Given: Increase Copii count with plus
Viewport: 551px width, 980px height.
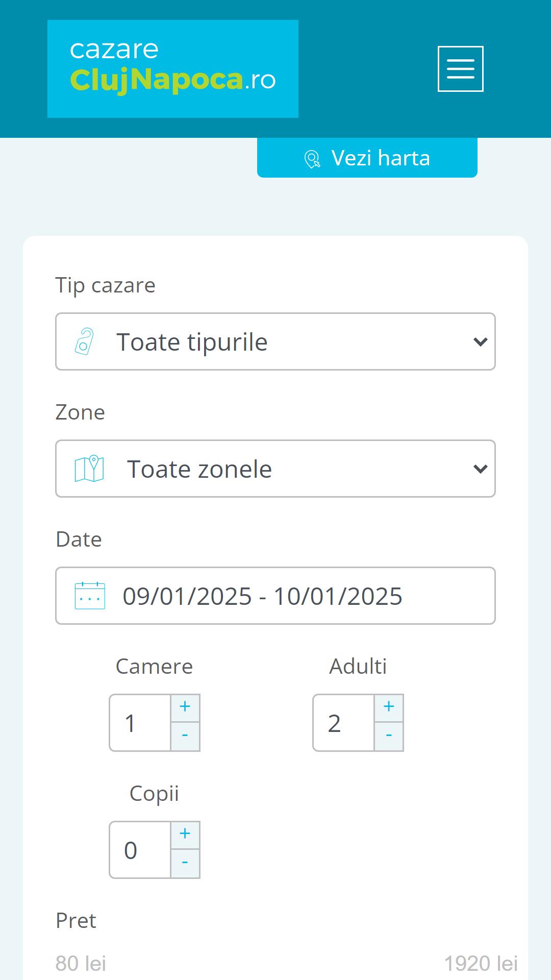Looking at the screenshot, I should click(185, 835).
